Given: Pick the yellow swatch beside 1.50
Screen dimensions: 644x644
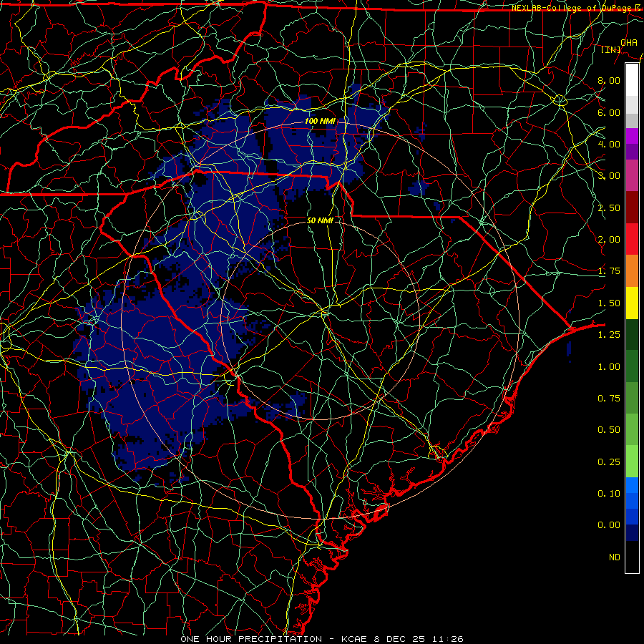Looking at the screenshot, I should click(632, 303).
